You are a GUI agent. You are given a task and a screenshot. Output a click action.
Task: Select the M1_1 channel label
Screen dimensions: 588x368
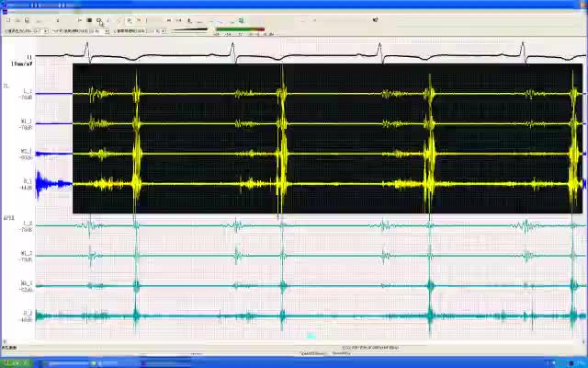point(26,121)
